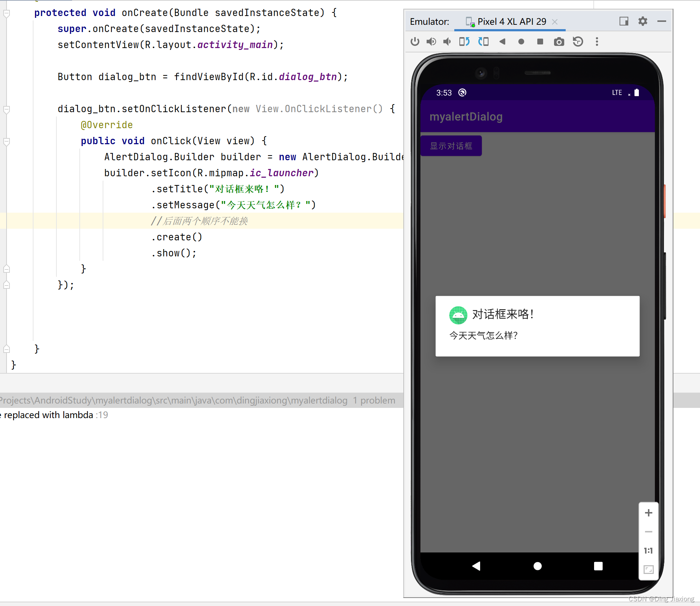Click the emulator power button icon
The image size is (700, 606).
click(x=415, y=42)
